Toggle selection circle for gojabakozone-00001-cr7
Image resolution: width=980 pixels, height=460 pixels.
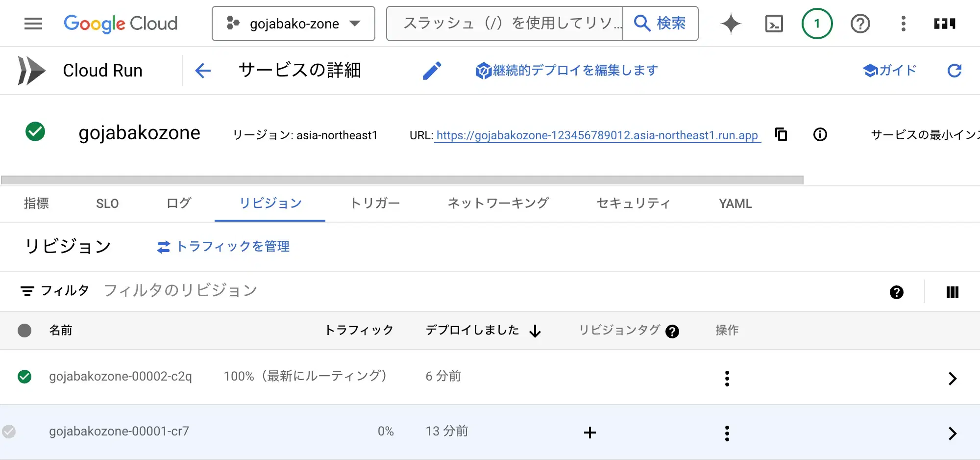point(9,432)
